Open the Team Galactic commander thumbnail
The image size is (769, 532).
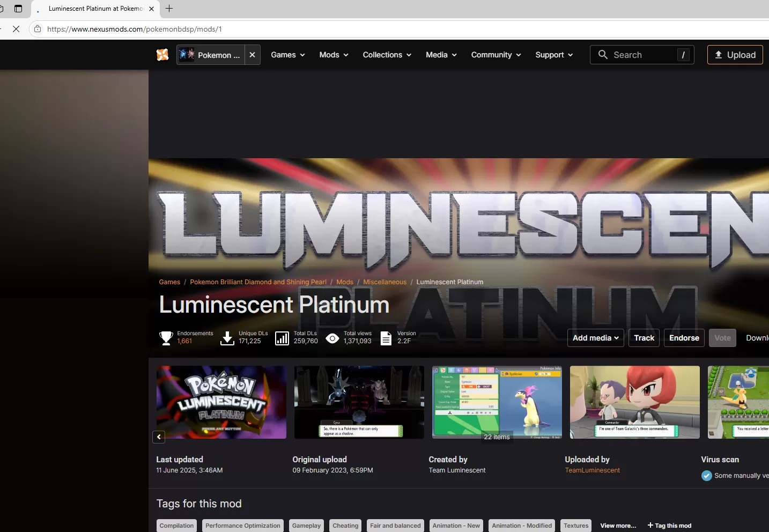(x=635, y=402)
